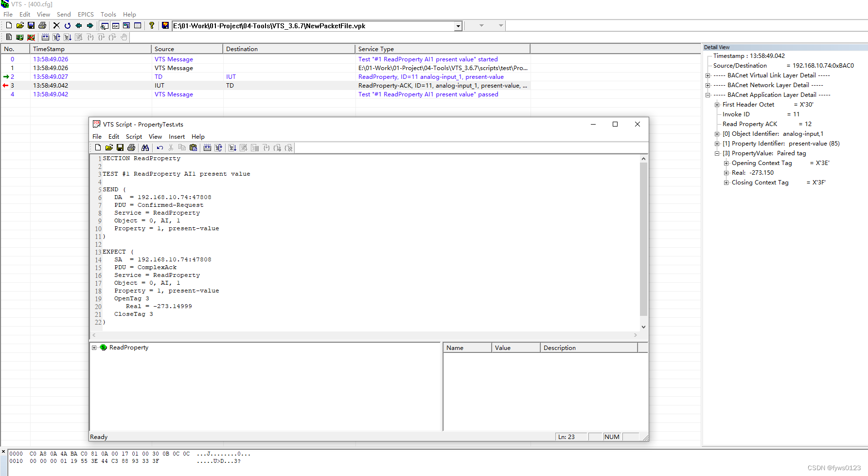Click the Source column header

point(187,49)
